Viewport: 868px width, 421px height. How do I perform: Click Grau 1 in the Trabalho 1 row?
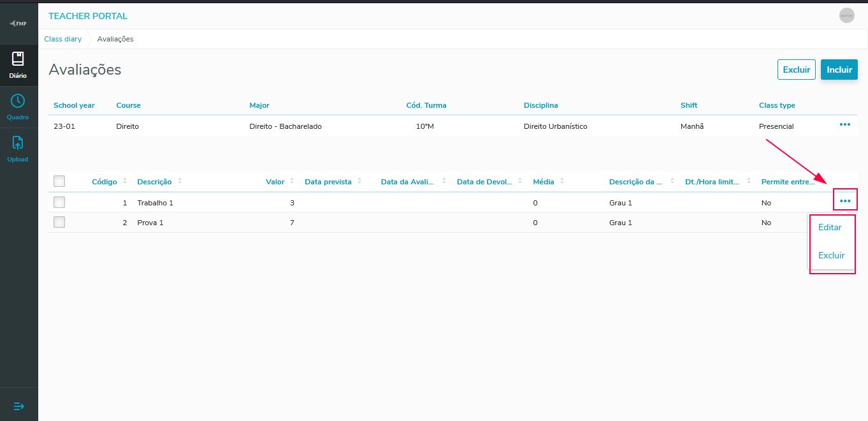point(621,203)
